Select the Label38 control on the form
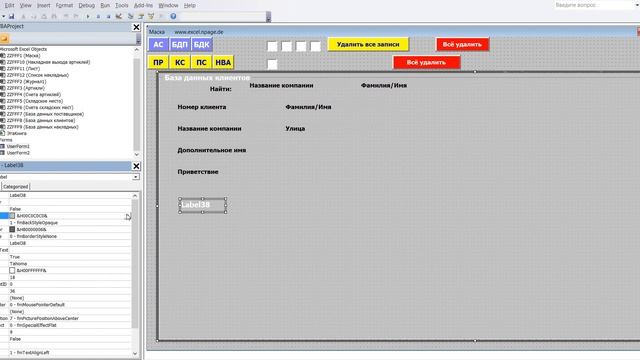 (202, 205)
